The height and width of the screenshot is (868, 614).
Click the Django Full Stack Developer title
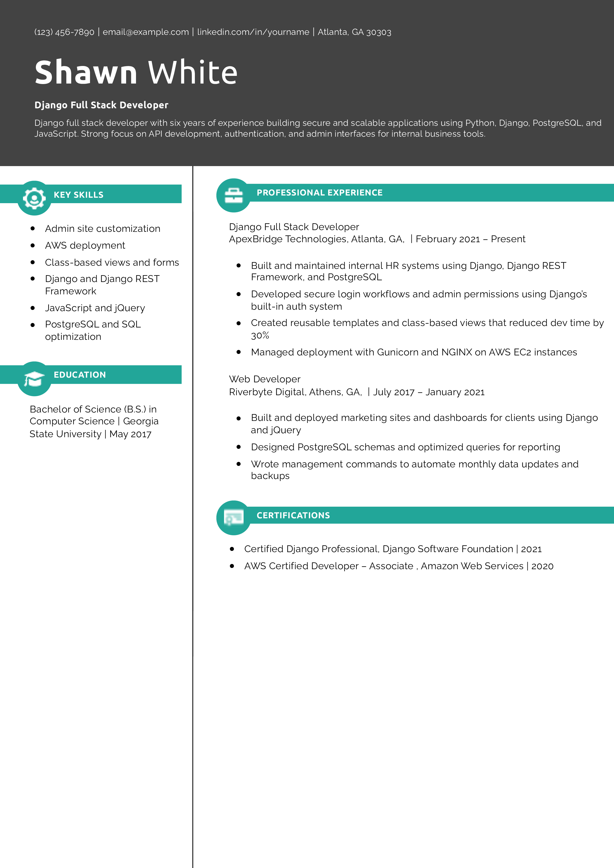(102, 105)
